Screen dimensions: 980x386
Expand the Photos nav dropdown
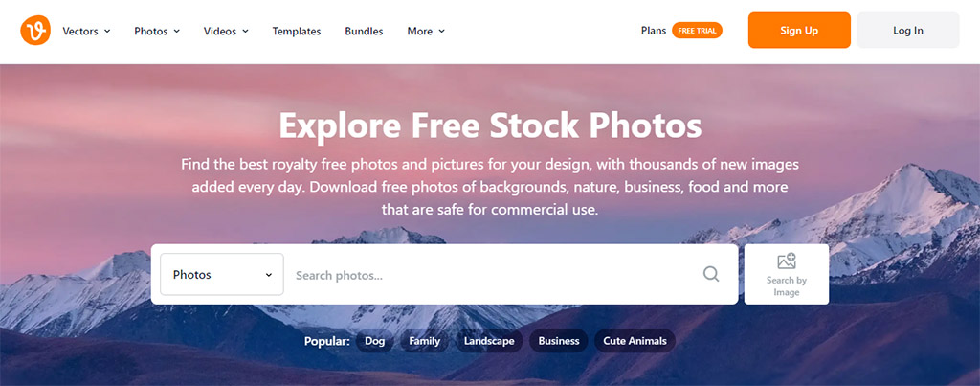[x=157, y=31]
